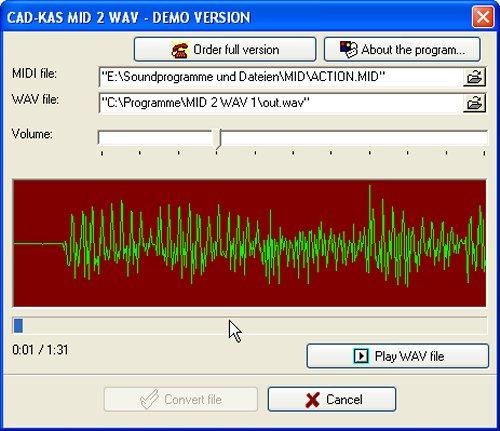This screenshot has width=500, height=431.
Task: Open the About the program dialog
Action: click(x=402, y=50)
